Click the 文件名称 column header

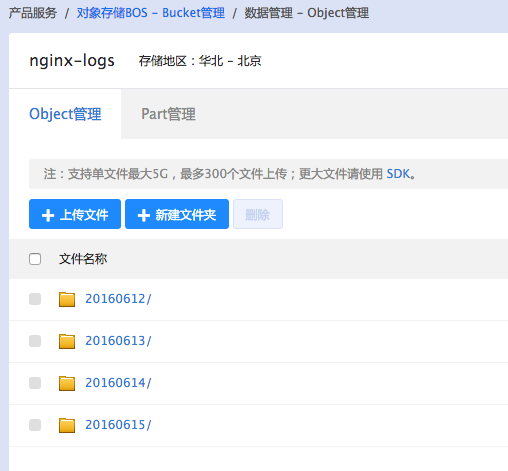83,259
